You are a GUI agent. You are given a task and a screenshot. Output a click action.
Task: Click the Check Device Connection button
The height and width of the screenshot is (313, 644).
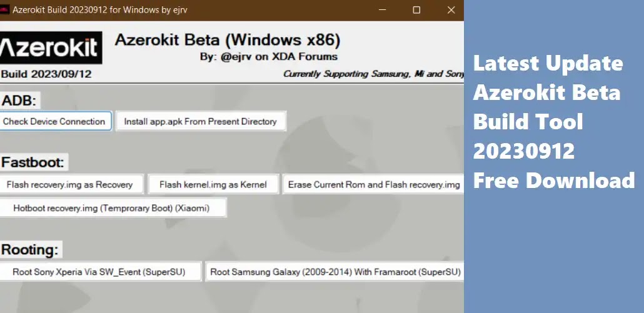coord(55,121)
